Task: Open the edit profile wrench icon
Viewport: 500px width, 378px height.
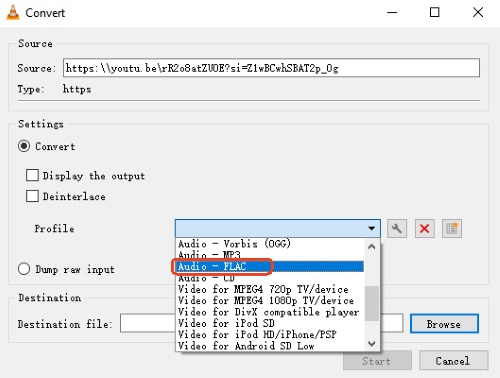Action: click(397, 229)
